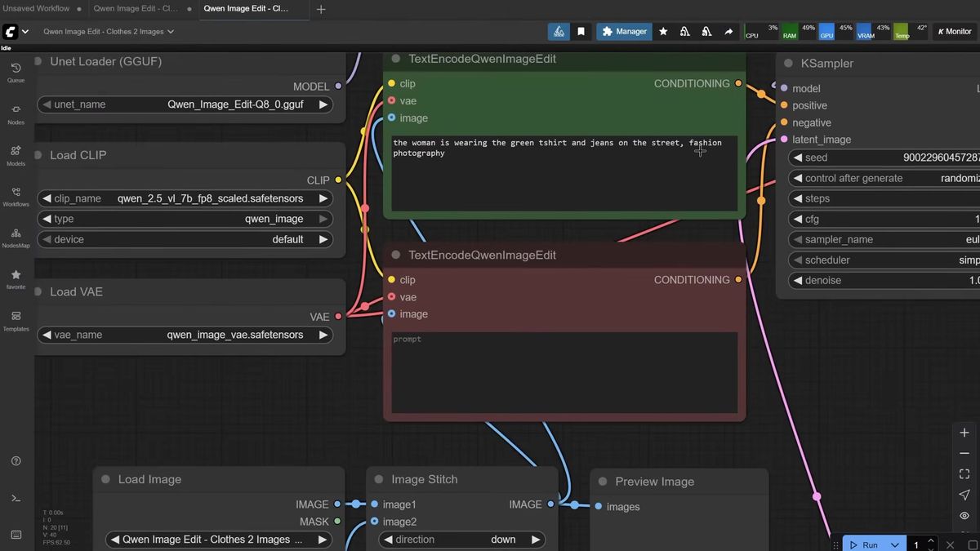Image resolution: width=980 pixels, height=551 pixels.
Task: Click the share arrow icon in toolbar
Action: [x=728, y=32]
